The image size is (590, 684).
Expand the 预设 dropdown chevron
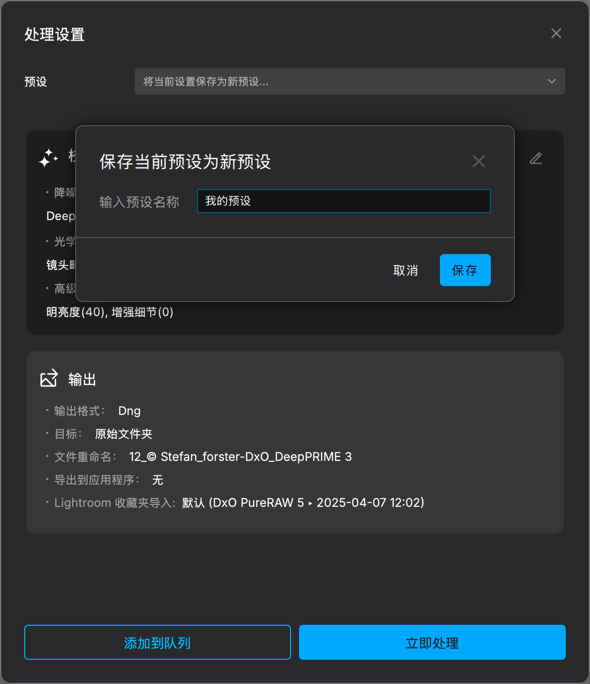pos(552,81)
